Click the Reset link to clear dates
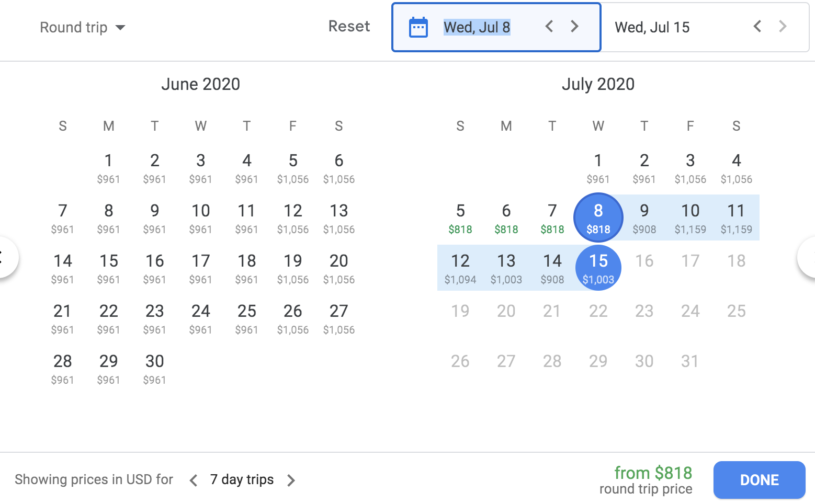 click(x=349, y=26)
